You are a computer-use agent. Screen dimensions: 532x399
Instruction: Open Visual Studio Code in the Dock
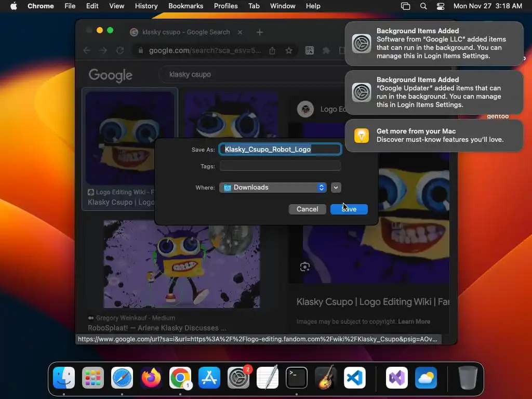point(355,377)
